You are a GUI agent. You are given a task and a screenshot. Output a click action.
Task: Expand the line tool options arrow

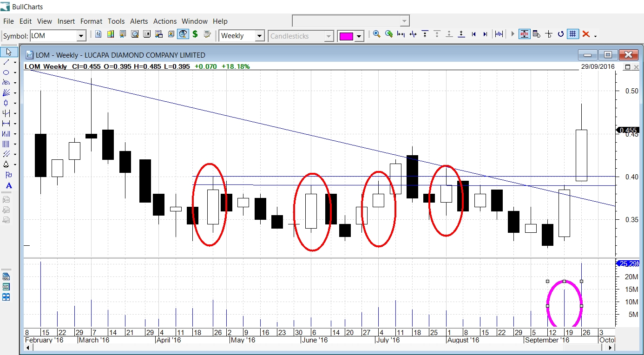click(15, 62)
